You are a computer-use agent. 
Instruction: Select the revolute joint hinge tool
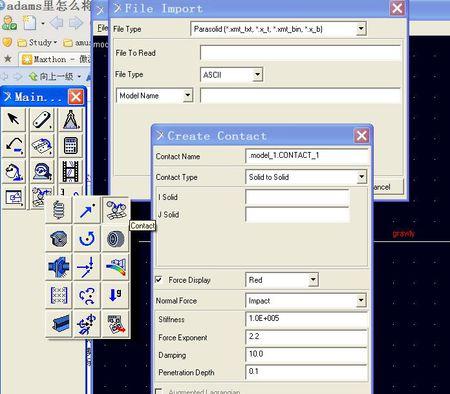pos(42,146)
